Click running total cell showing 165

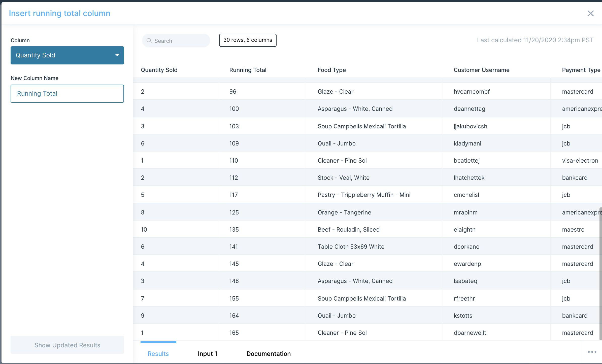tap(234, 333)
